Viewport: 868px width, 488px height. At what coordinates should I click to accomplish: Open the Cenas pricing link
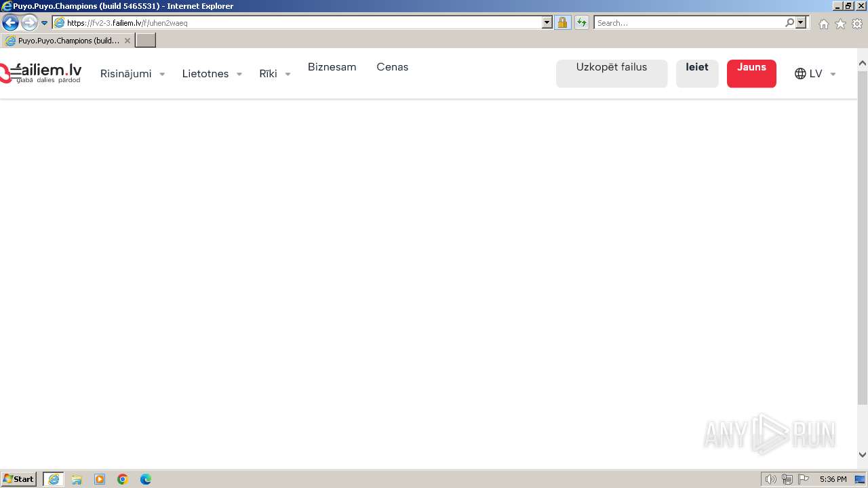point(393,67)
